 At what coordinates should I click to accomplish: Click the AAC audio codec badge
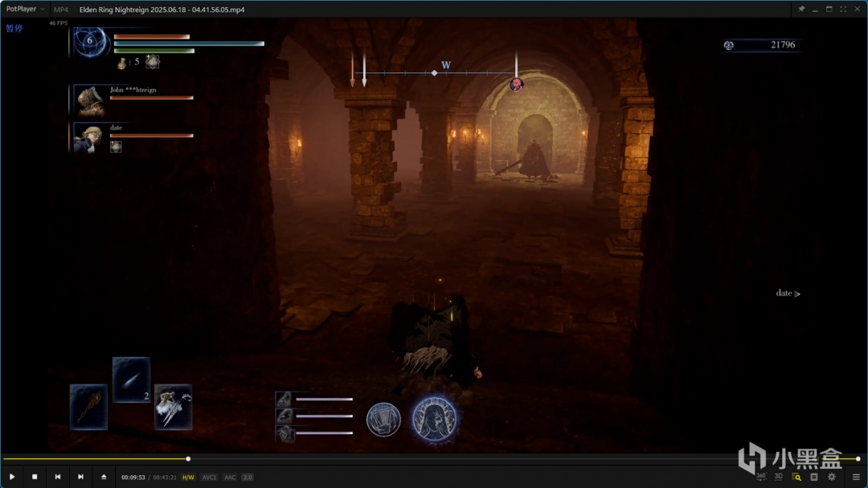pyautogui.click(x=230, y=478)
